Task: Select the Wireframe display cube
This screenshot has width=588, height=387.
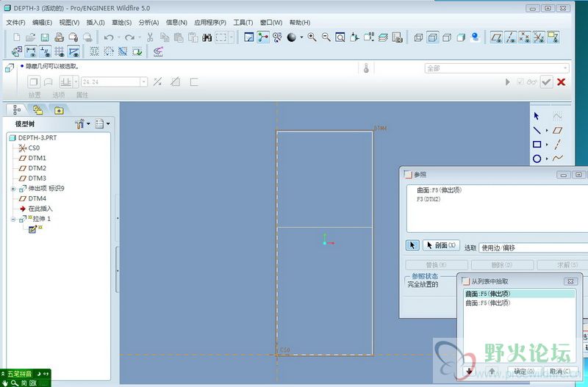Action: [x=418, y=37]
